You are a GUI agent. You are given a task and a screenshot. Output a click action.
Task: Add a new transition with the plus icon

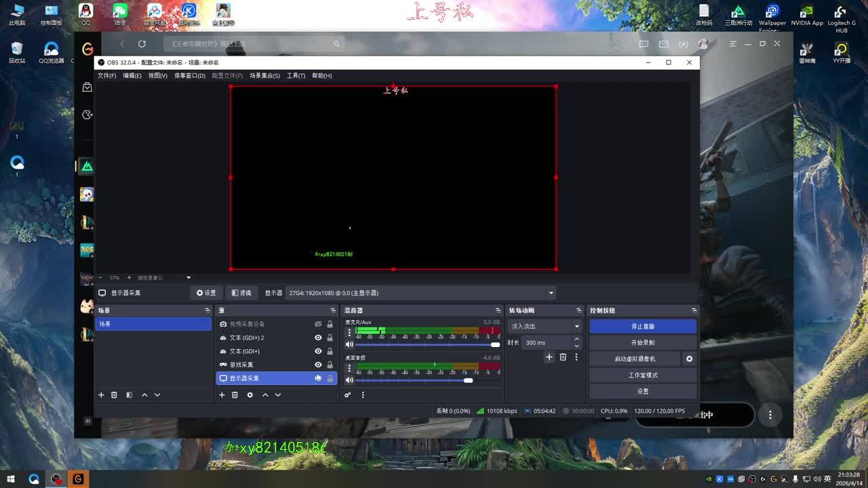pos(549,357)
